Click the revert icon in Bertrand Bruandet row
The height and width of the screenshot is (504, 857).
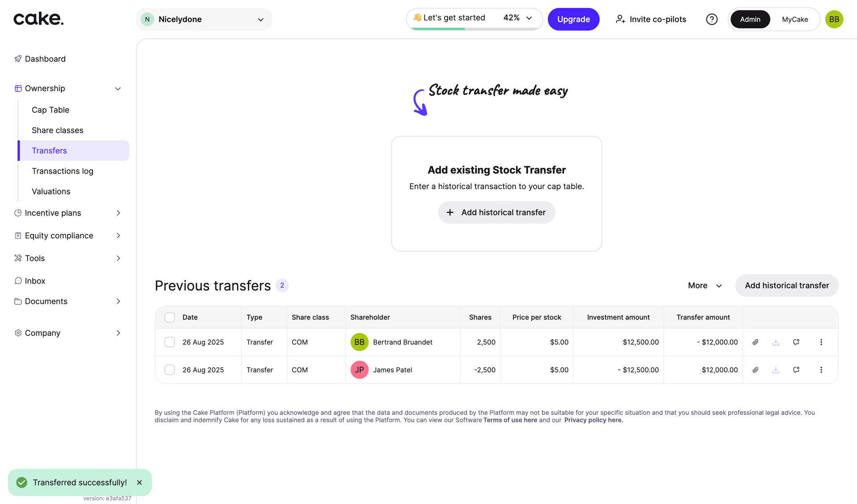pos(796,342)
